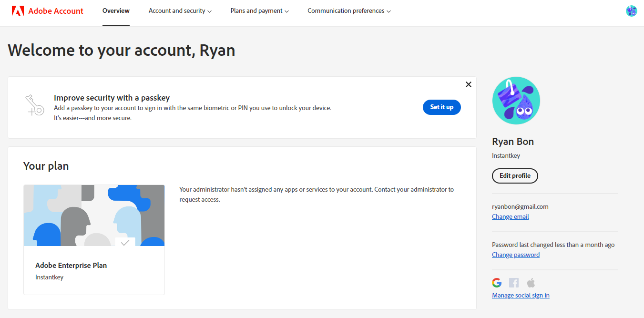Click the passkey key icon

(x=34, y=105)
